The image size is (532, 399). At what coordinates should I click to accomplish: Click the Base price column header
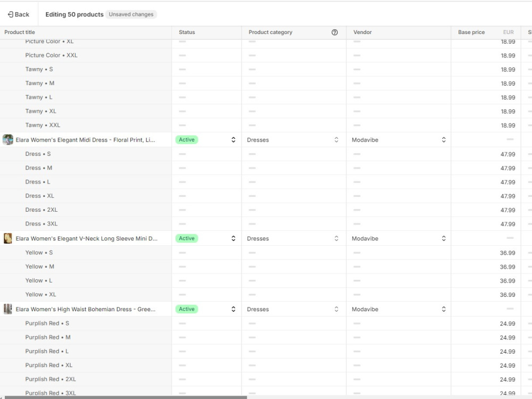coord(471,32)
